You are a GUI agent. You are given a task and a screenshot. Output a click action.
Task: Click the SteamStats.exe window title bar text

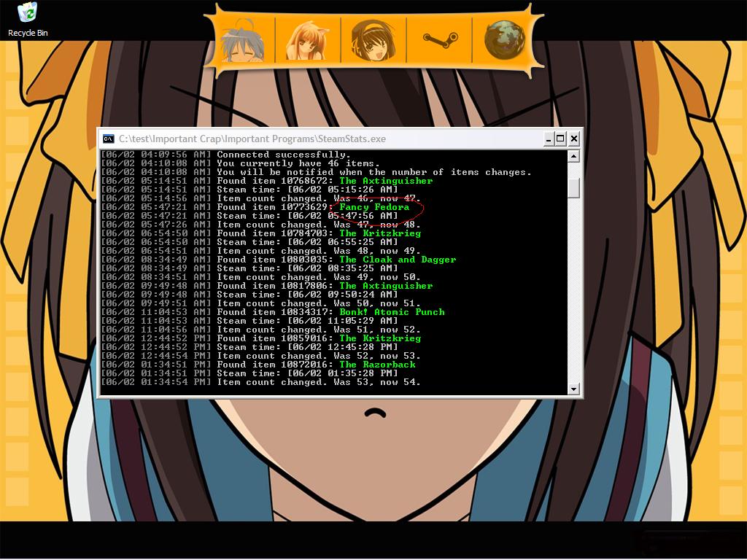252,139
